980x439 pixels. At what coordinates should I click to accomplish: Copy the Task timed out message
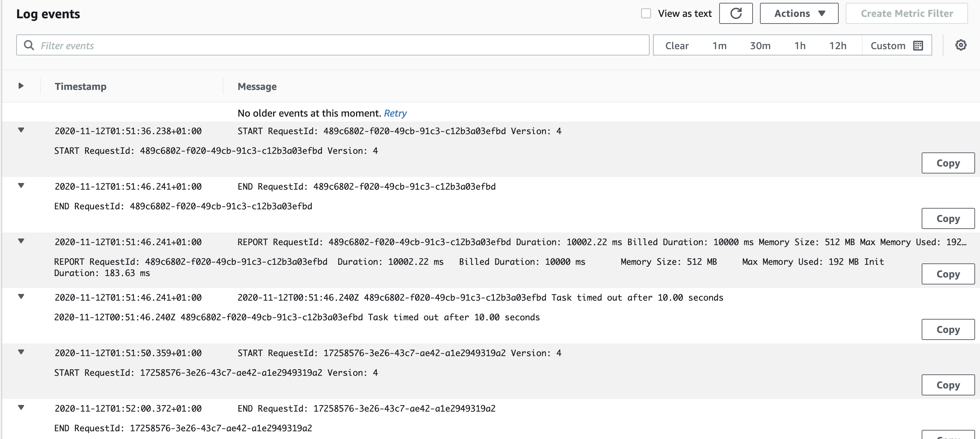948,329
